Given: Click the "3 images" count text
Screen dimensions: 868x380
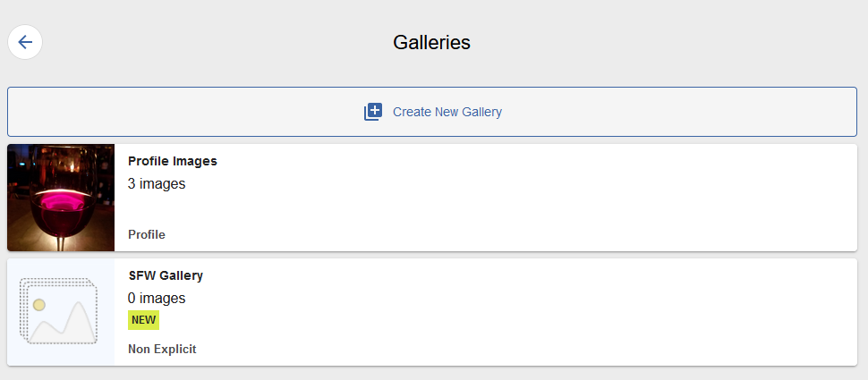Looking at the screenshot, I should pos(157,184).
